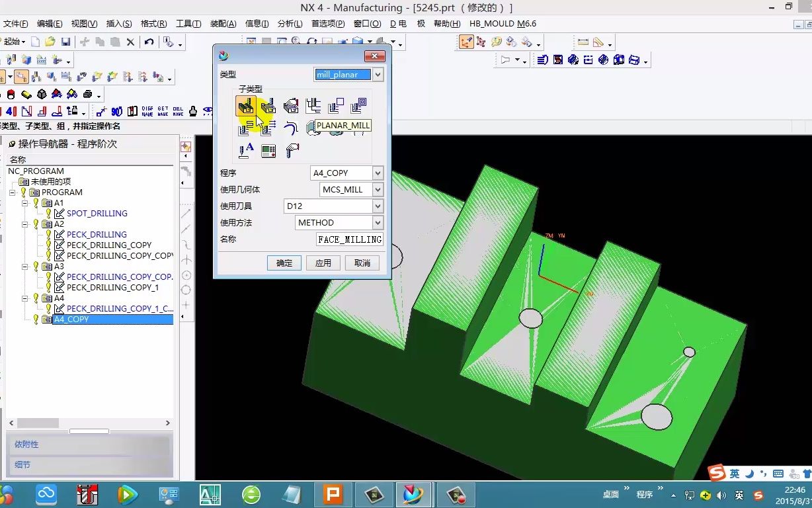Open the D12 tool dropdown
Screen dimensions: 812x508
coord(378,206)
